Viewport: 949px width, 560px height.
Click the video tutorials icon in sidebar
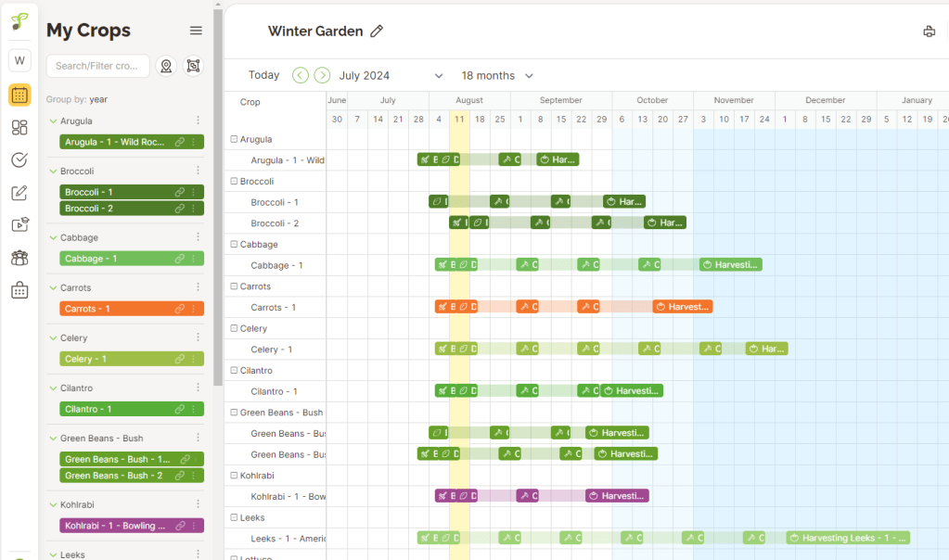[19, 223]
